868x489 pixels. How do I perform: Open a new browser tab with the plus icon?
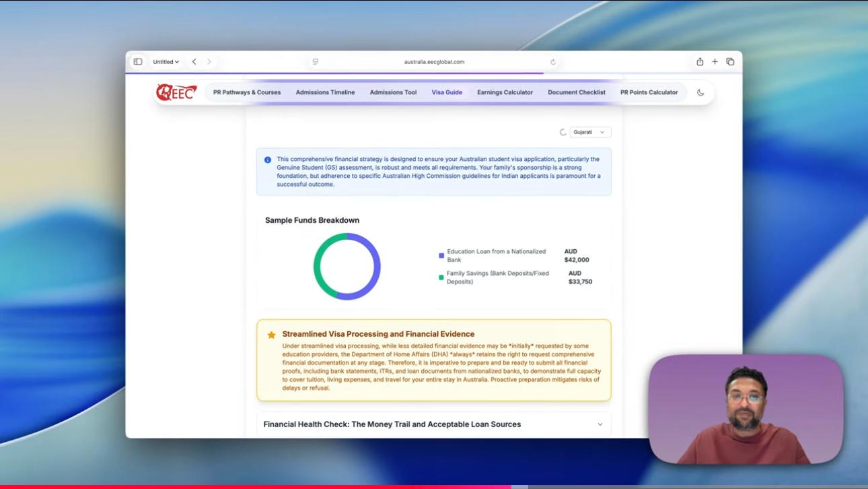coord(715,61)
